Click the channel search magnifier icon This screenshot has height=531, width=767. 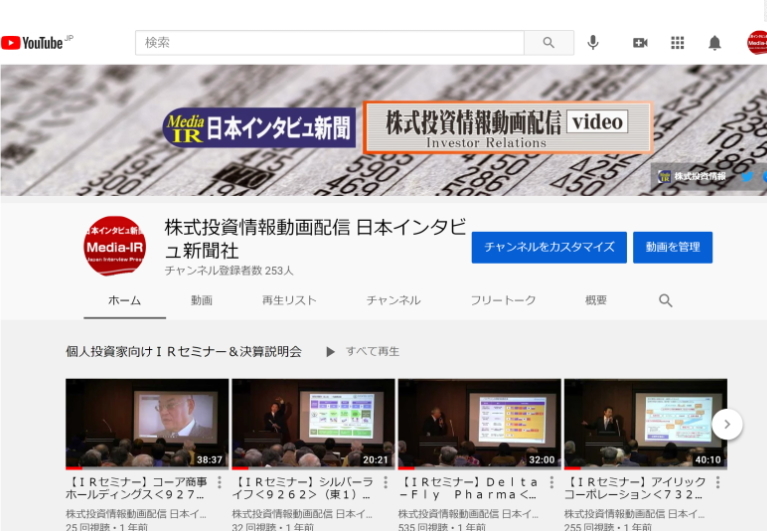coord(665,300)
